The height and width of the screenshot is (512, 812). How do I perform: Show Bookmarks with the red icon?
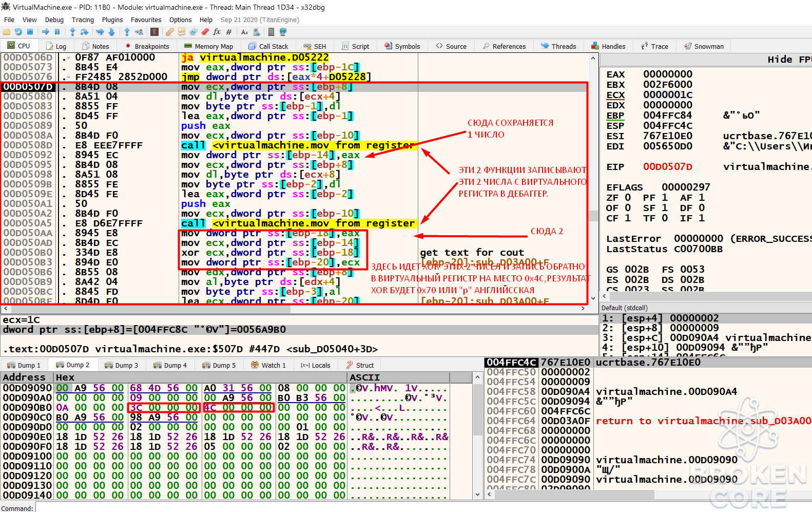pyautogui.click(x=205, y=32)
